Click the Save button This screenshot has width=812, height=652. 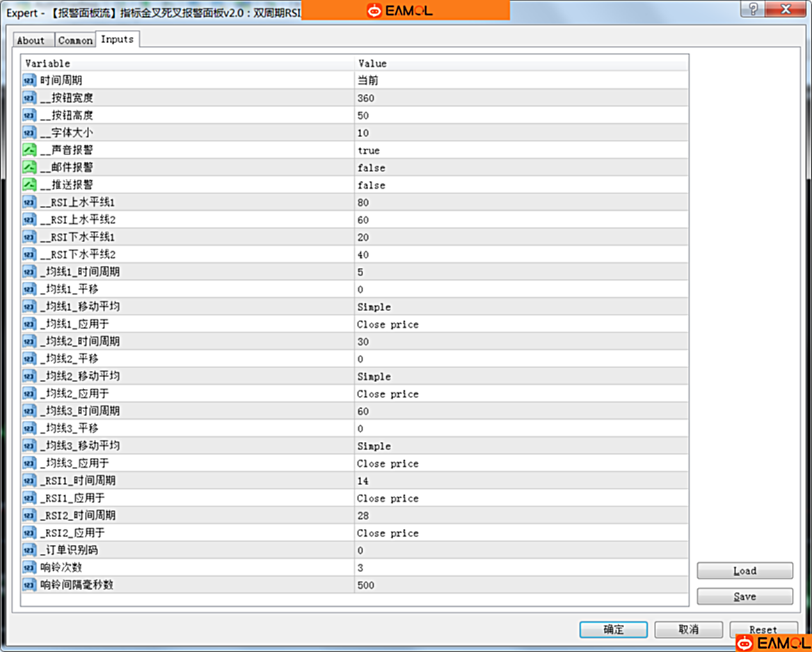[x=745, y=596]
